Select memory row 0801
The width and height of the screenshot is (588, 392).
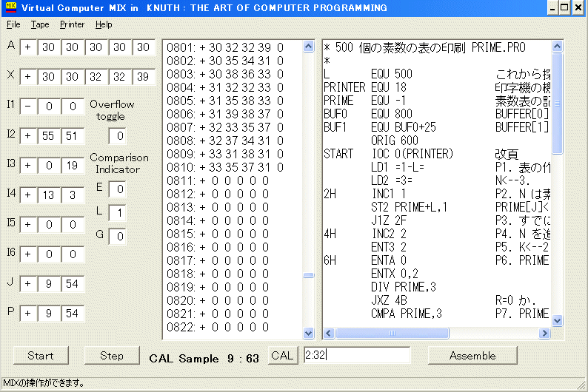[225, 47]
